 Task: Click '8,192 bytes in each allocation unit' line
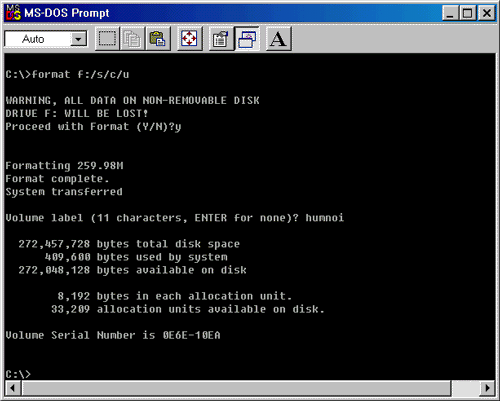(x=175, y=296)
